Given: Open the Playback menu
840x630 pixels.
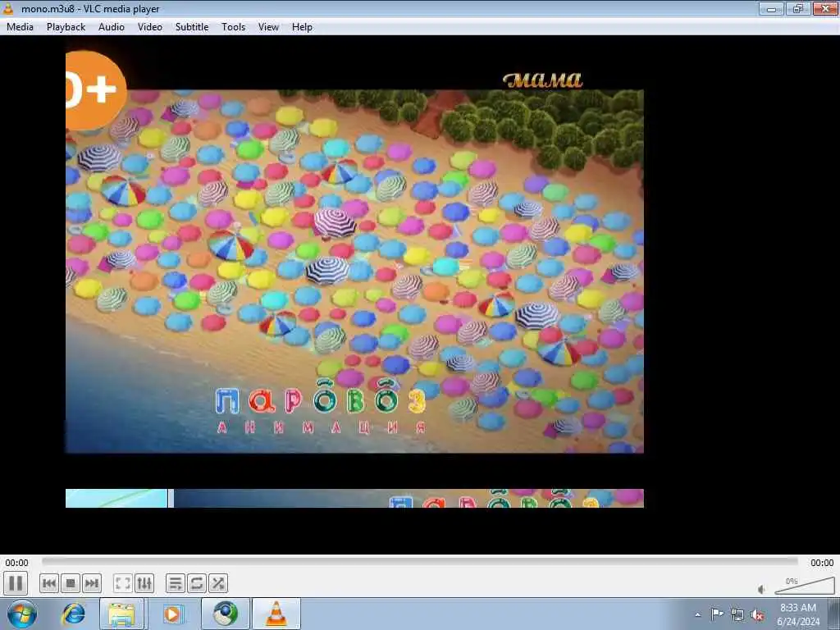Looking at the screenshot, I should [x=66, y=27].
